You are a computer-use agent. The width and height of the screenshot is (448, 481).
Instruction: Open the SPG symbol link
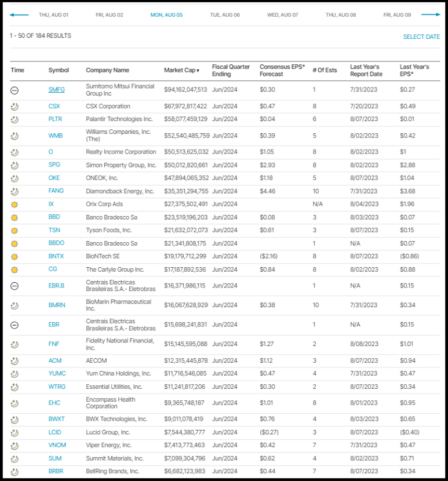(54, 165)
